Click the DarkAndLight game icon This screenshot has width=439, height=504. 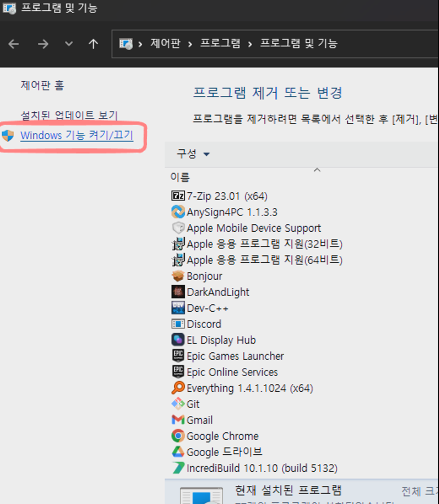(178, 292)
